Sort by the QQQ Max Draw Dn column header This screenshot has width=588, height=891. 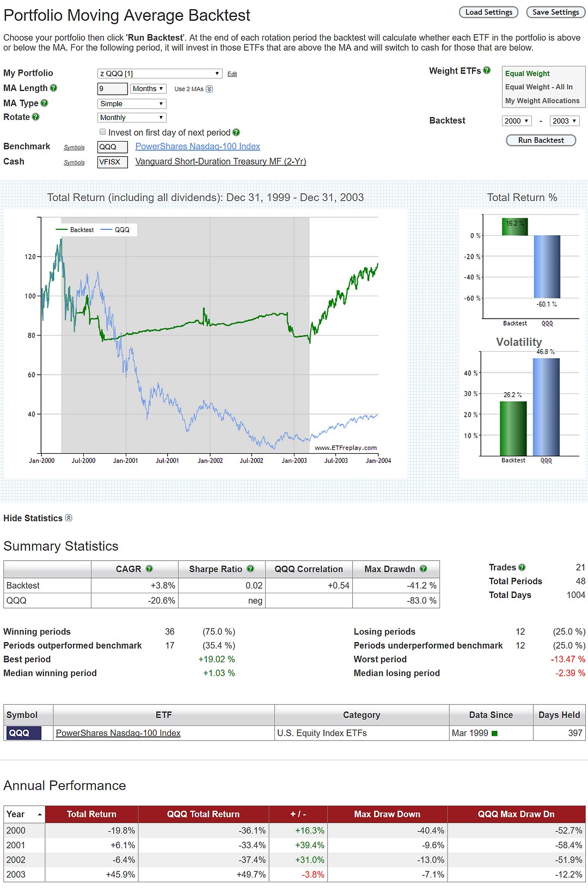point(516,814)
